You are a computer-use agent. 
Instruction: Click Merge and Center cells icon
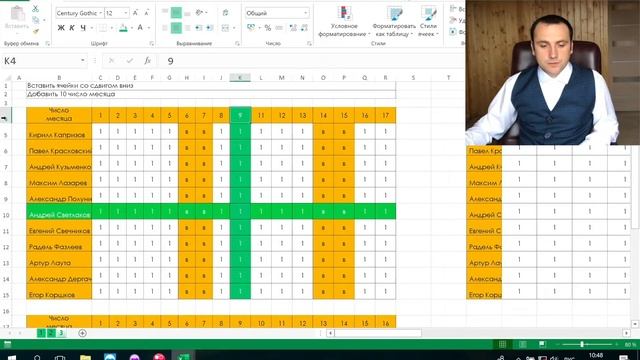coord(225,28)
